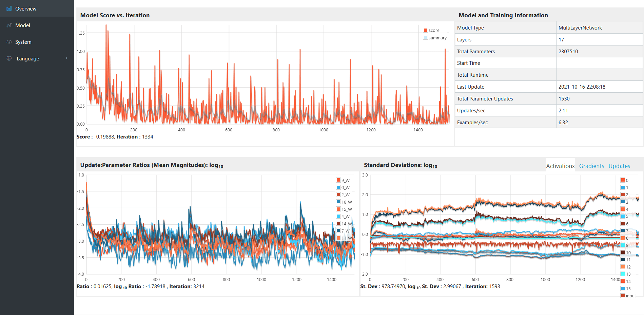Click inside the Model Score line chart
This screenshot has height=315, width=644.
268,75
